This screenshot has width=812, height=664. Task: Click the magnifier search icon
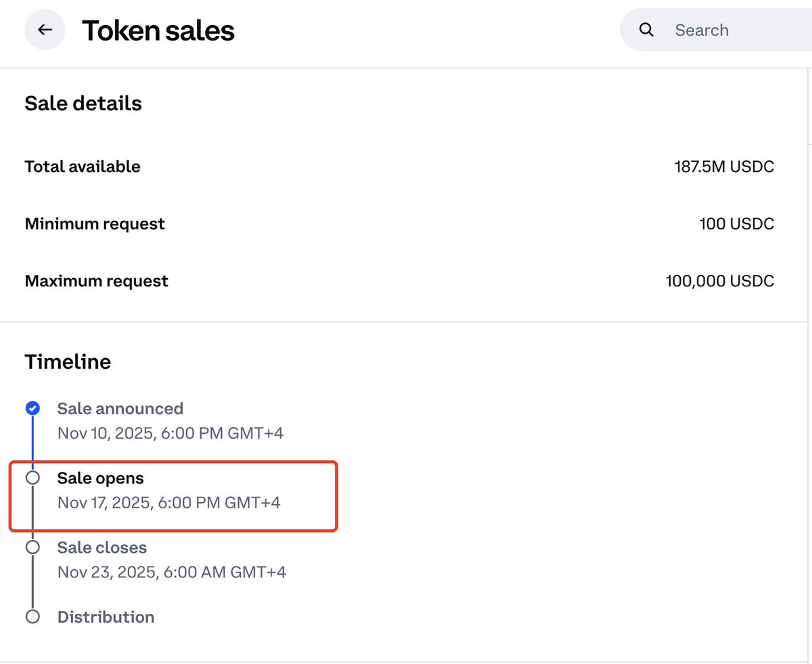coord(646,30)
